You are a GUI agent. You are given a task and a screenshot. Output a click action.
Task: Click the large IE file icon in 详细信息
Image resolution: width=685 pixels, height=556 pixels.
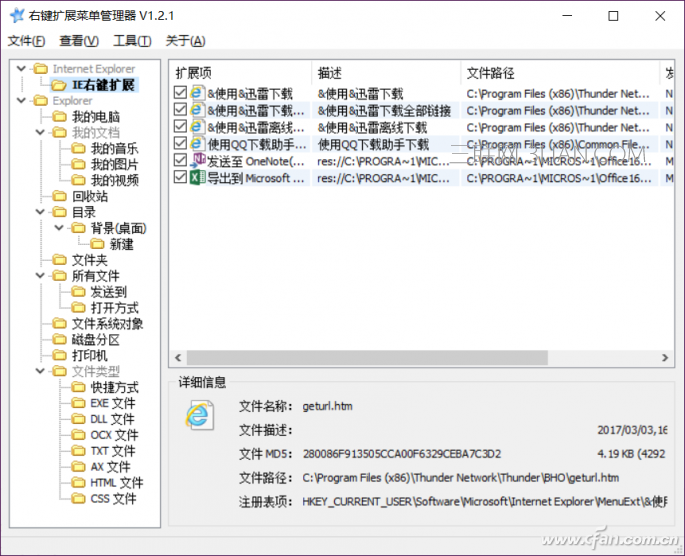pos(199,415)
